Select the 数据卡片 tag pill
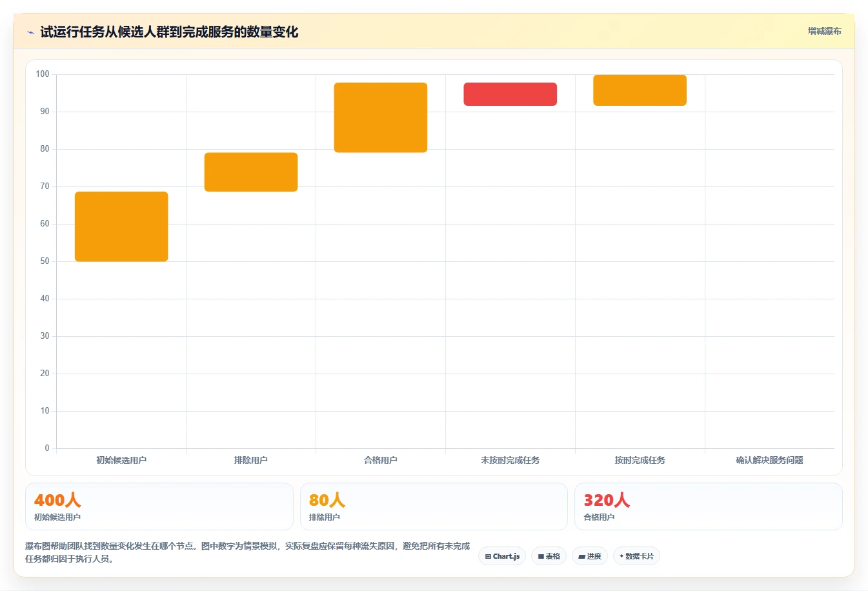This screenshot has width=868, height=591. 636,556
